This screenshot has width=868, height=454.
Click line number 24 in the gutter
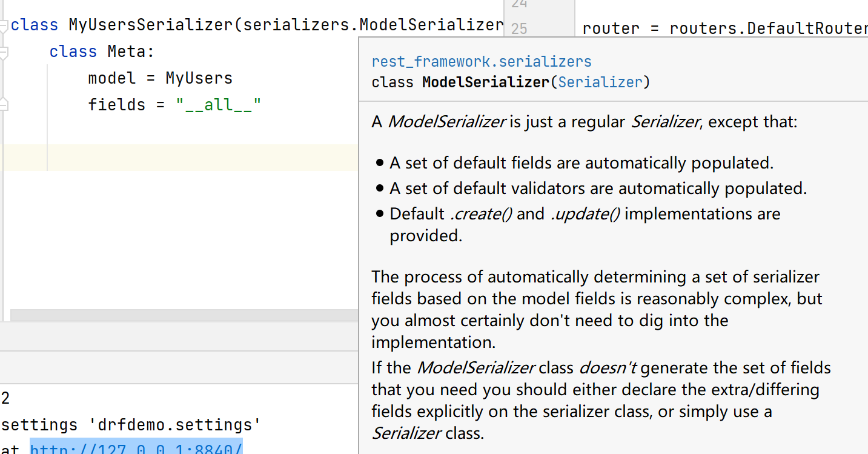pos(519,5)
